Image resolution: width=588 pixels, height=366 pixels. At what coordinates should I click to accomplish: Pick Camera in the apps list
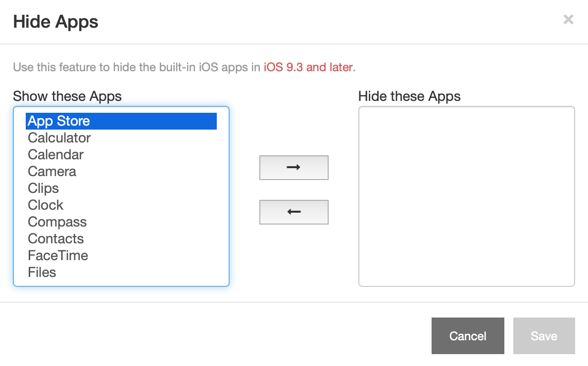(x=121, y=172)
